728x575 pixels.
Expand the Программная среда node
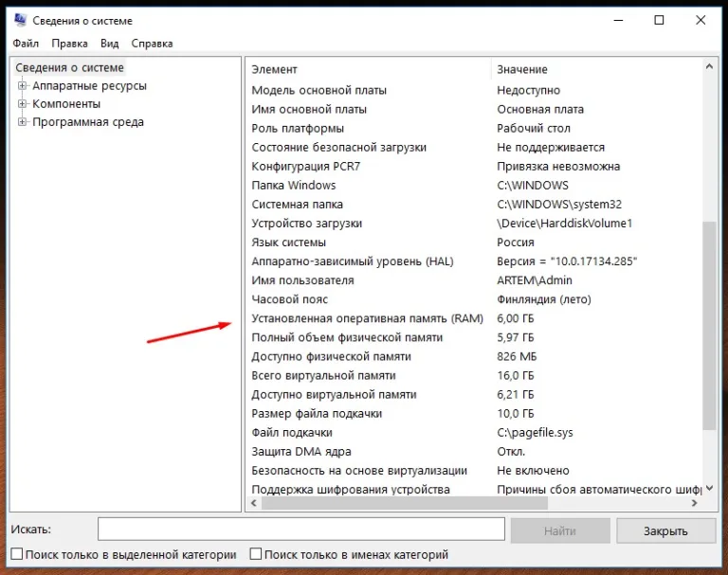22,121
